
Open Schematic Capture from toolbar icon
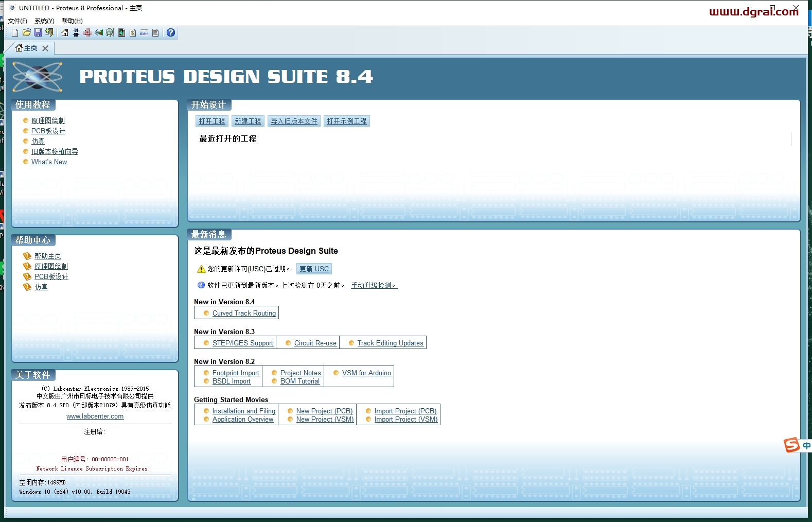coord(76,32)
